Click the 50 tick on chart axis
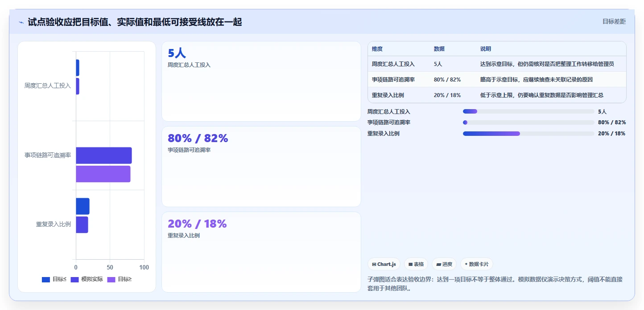 pos(110,268)
